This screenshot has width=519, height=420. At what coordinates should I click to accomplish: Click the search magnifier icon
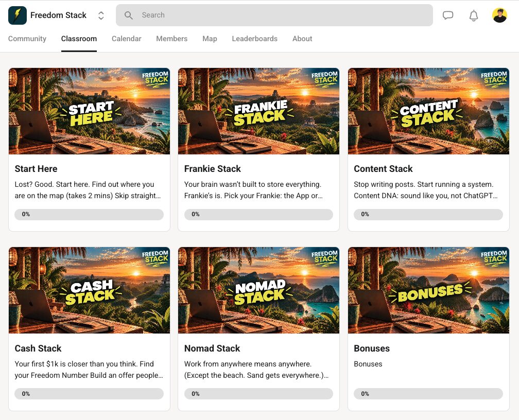click(128, 15)
